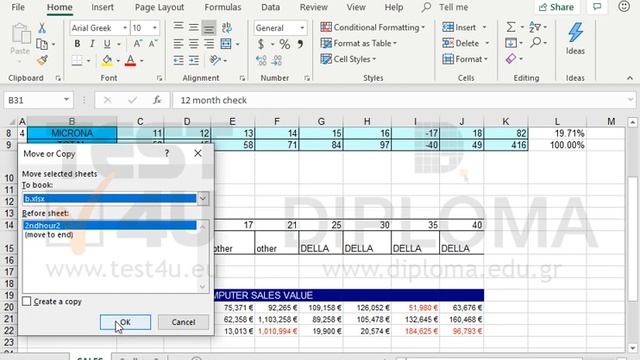
Task: Apply the yellow fill color
Action: [107, 60]
